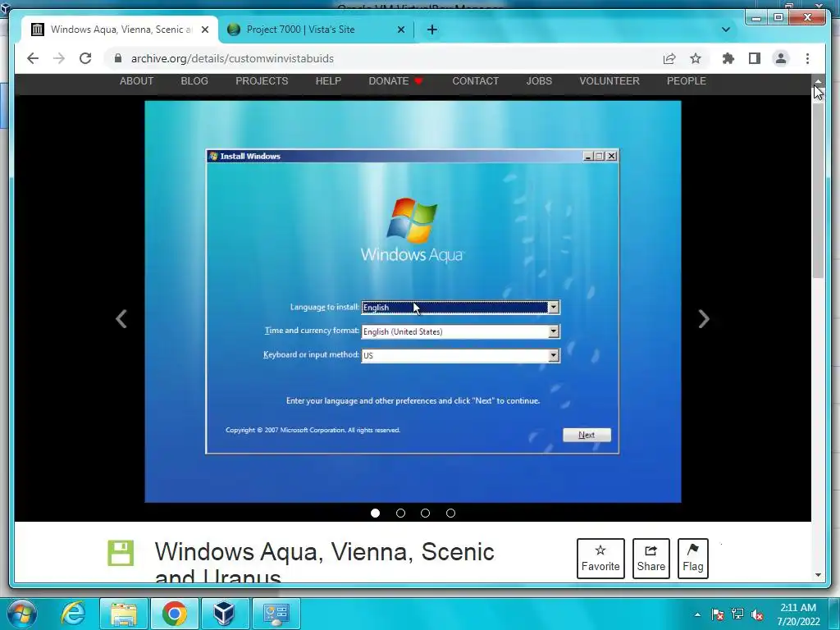Flag this archive item
This screenshot has height=630, width=840.
point(692,558)
